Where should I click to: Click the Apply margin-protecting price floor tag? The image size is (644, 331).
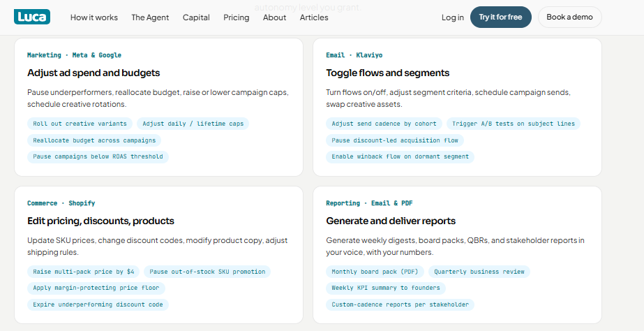(96, 288)
